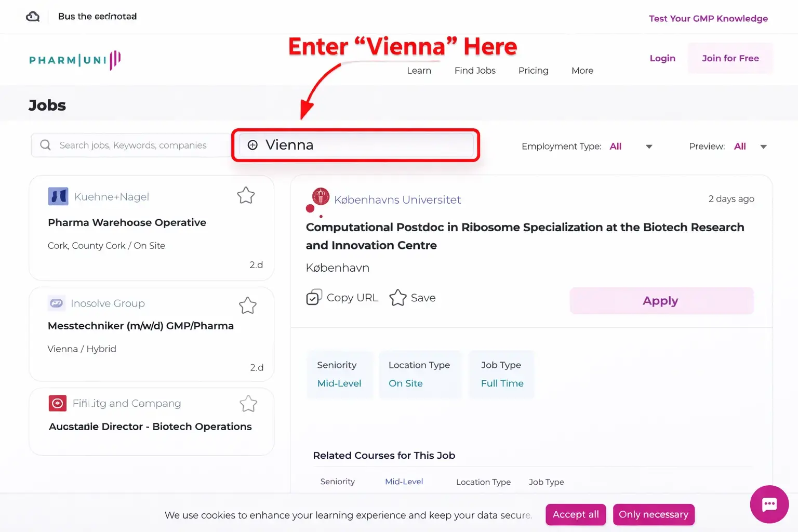Expand the Employment Type dropdown
798x532 pixels.
pos(649,147)
